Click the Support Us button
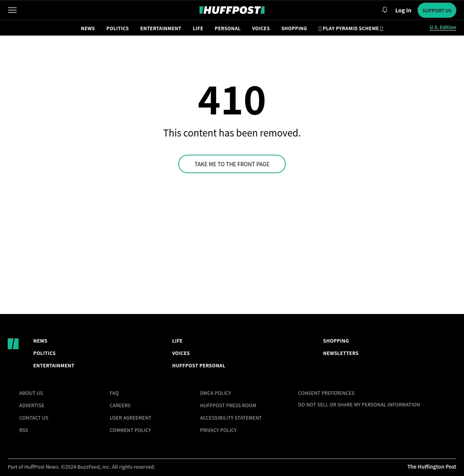Image resolution: width=464 pixels, height=476 pixels. click(x=437, y=10)
